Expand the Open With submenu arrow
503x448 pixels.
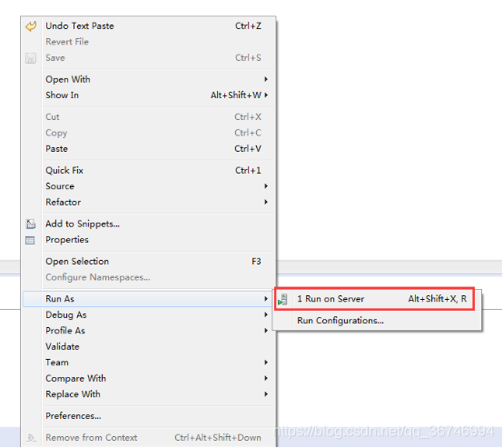pyautogui.click(x=266, y=79)
